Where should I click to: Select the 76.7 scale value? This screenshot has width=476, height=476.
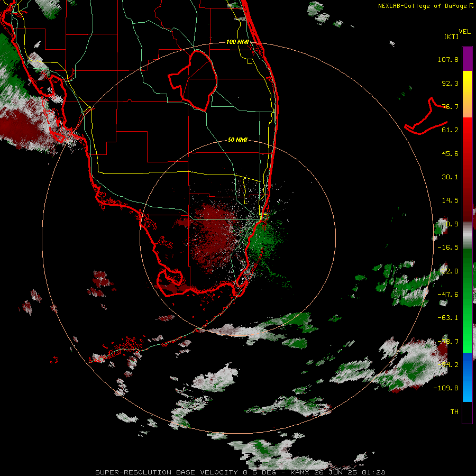click(x=450, y=106)
